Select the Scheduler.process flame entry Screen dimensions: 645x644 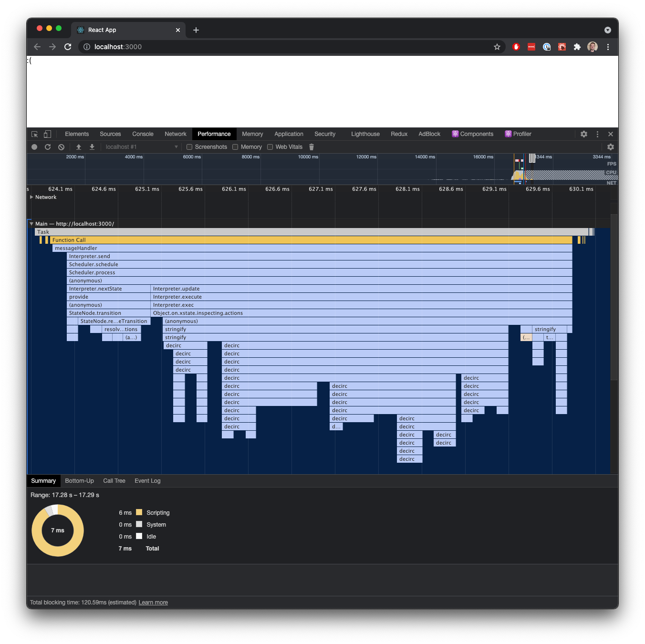tap(320, 272)
